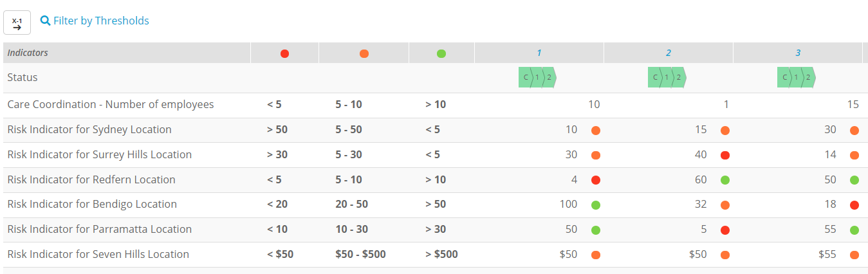Select Risk Indicator for Sydney Location row

434,130
